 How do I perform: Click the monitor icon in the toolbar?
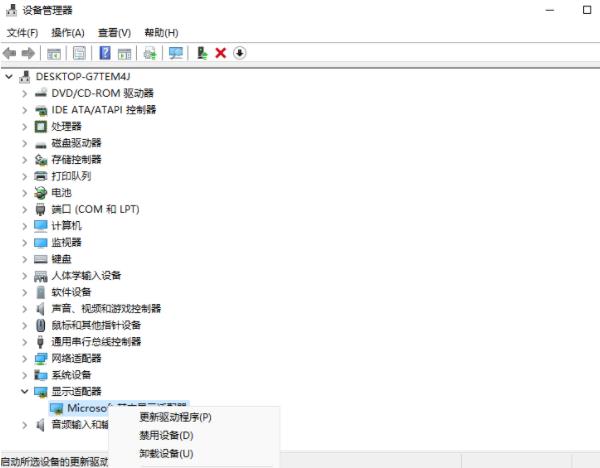pyautogui.click(x=176, y=53)
